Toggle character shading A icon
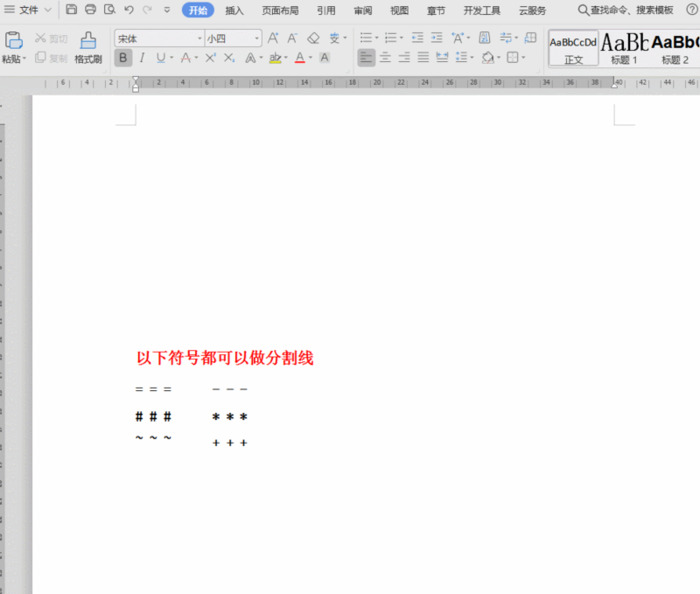 [325, 58]
